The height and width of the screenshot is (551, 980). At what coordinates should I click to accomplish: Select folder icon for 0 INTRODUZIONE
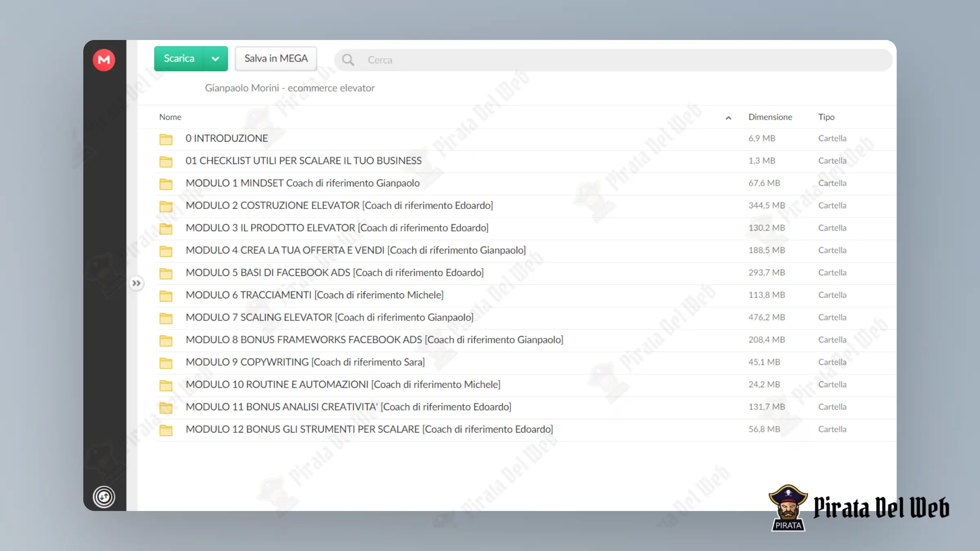[166, 139]
